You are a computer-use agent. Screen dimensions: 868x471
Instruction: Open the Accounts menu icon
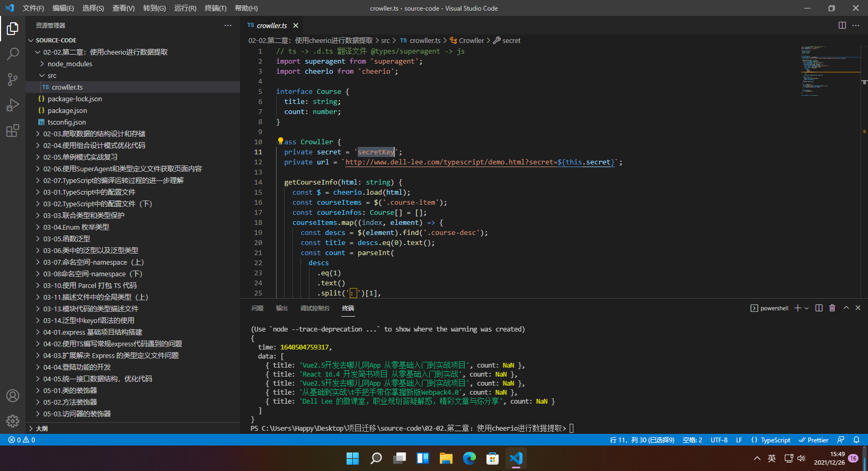click(13, 396)
